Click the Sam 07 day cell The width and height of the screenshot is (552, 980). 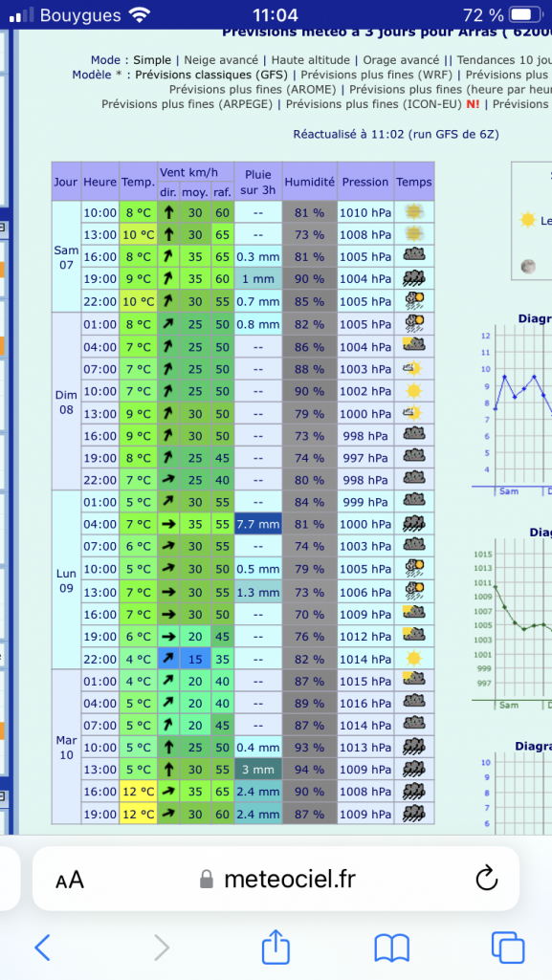tap(66, 257)
